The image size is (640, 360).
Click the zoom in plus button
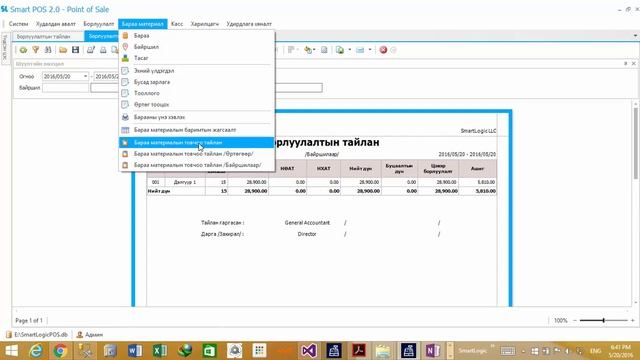(x=633, y=320)
